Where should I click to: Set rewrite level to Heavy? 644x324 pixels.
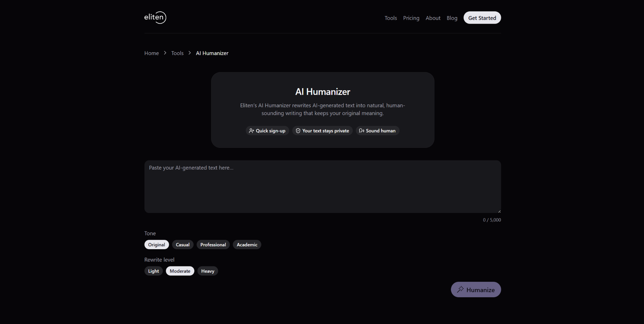(x=208, y=271)
